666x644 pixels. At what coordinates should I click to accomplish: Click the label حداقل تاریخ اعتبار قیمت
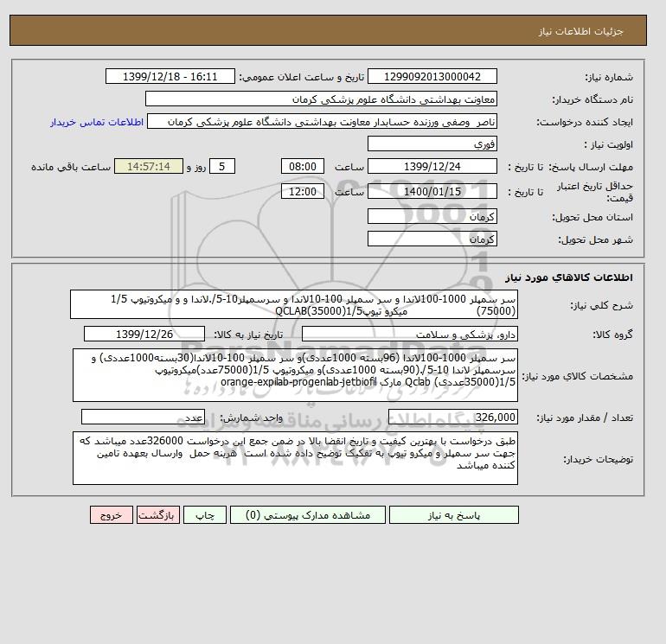(595, 192)
